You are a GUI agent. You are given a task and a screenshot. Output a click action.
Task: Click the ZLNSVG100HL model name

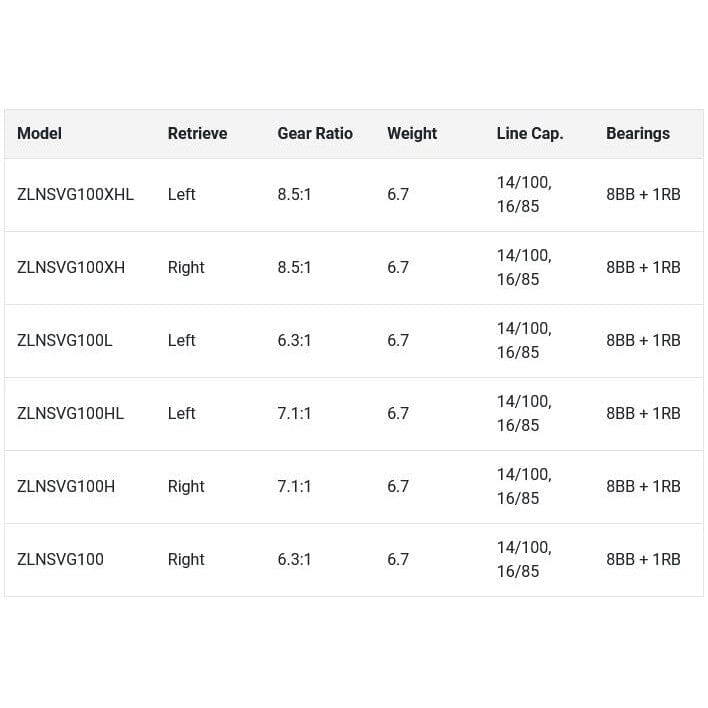tap(71, 413)
